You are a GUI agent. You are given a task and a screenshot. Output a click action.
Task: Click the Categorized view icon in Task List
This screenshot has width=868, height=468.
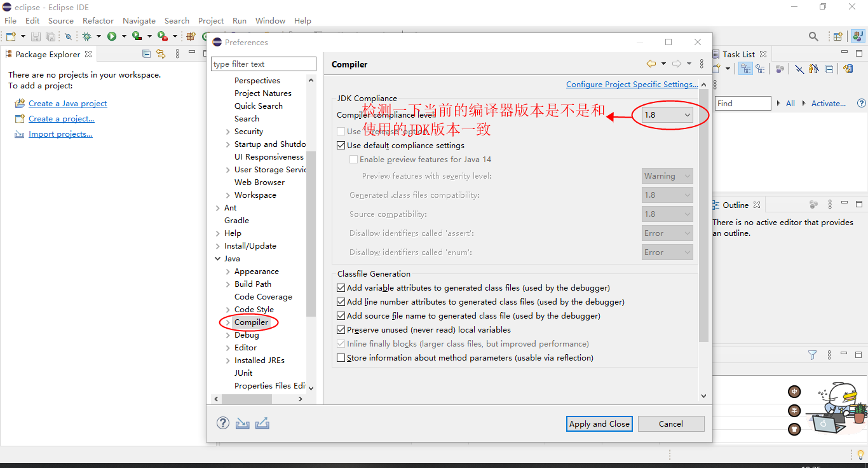pyautogui.click(x=745, y=68)
